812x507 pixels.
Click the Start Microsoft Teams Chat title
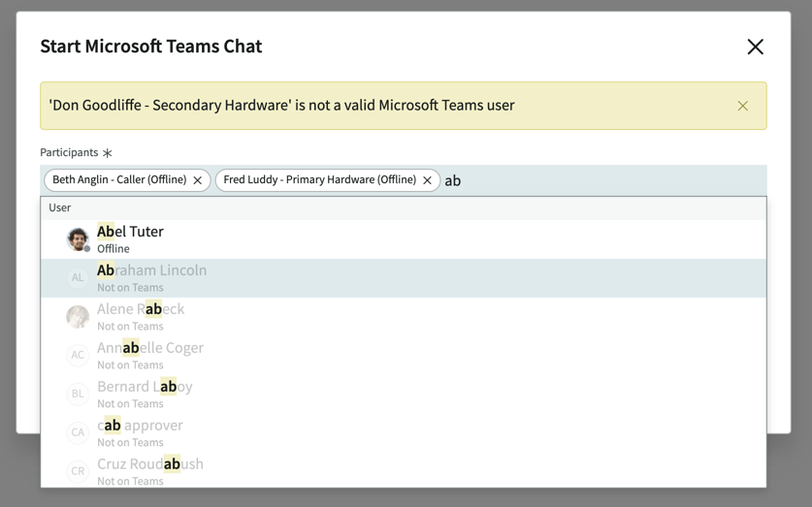pyautogui.click(x=151, y=47)
